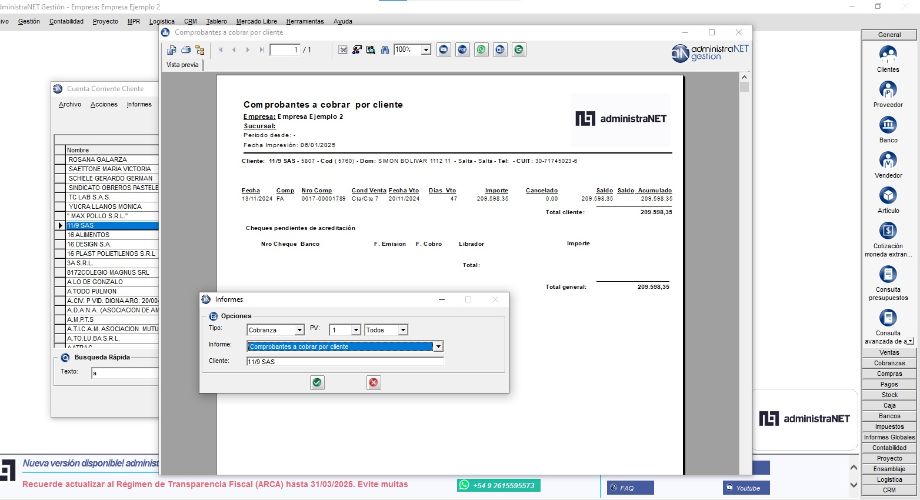Open the Tipo dropdown showing Cobranza
This screenshot has width=920, height=500.
point(299,330)
